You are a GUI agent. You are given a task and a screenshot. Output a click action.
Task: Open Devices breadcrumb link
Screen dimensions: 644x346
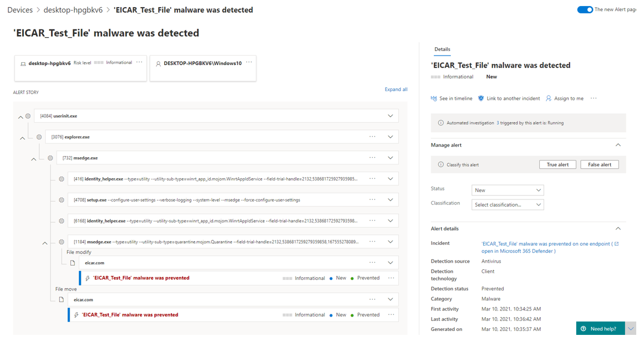(20, 10)
